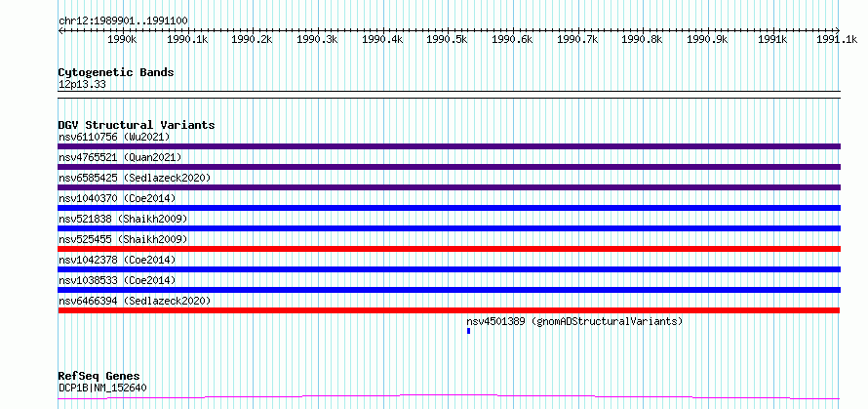This screenshot has width=868, height=409.
Task: Click the purple bar for nsv4765521
Action: tap(449, 167)
